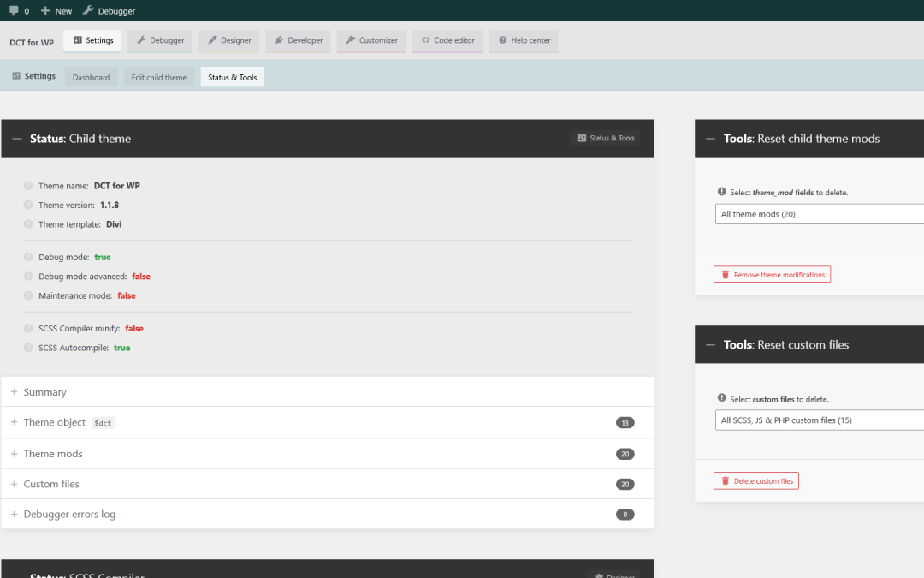
Task: Click help icon next to Theme name
Action: [x=27, y=186]
